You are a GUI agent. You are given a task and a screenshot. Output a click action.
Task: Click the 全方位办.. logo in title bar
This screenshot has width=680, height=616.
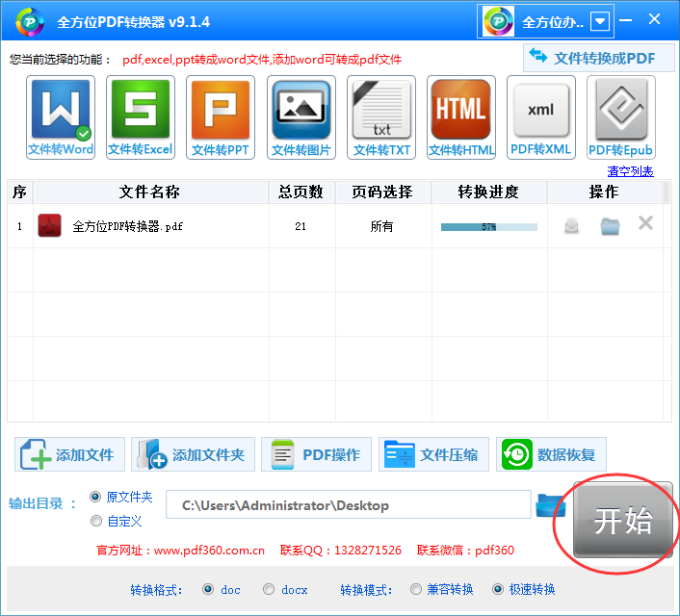pos(498,21)
